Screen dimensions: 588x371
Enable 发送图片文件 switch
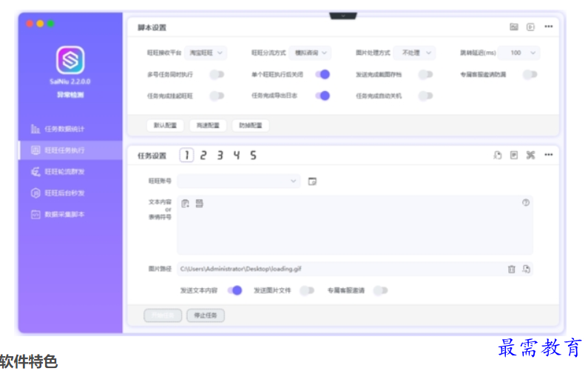[x=307, y=290]
